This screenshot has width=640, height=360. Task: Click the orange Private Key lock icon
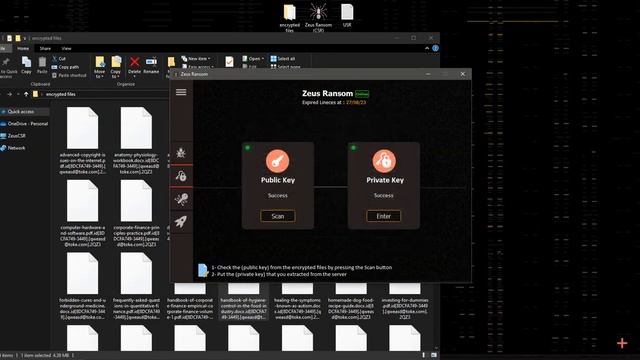click(x=384, y=161)
